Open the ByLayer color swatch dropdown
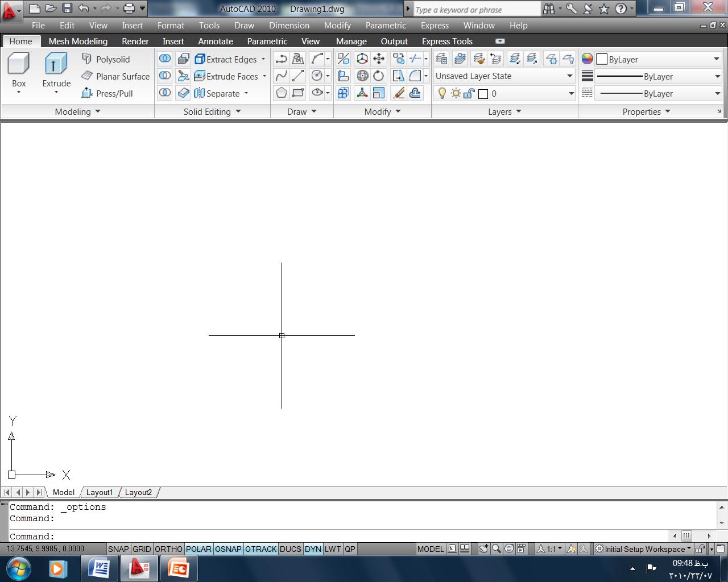 click(657, 59)
